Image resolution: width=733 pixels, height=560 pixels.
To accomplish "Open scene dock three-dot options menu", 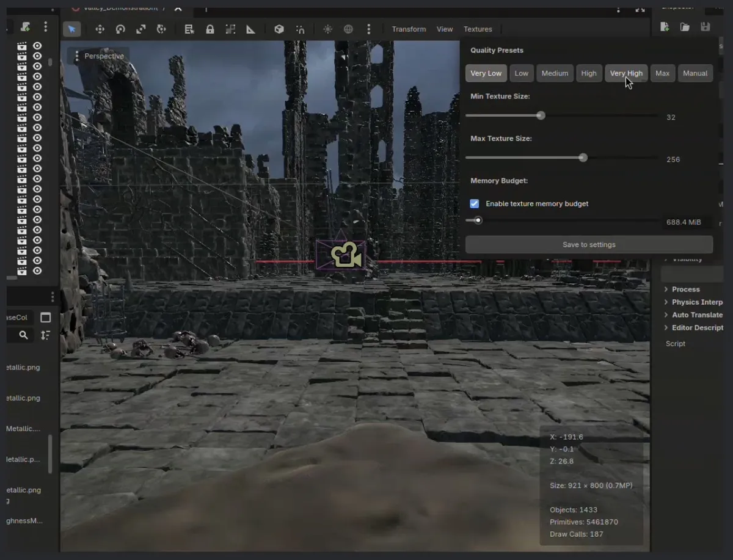I will pyautogui.click(x=45, y=27).
